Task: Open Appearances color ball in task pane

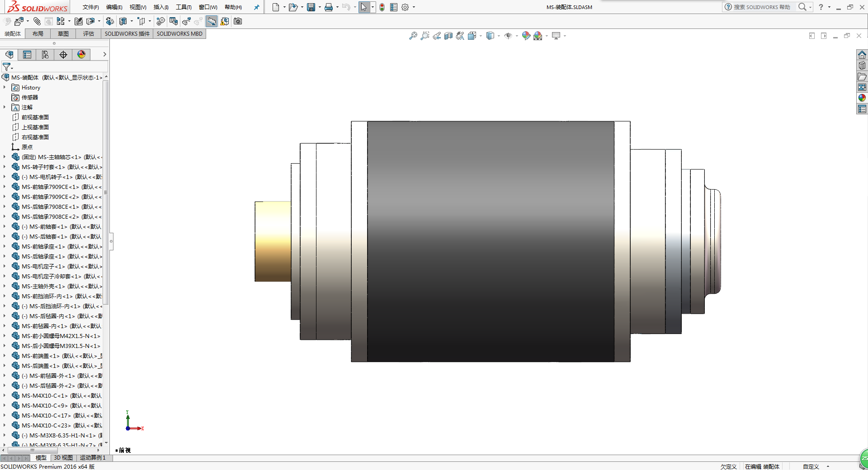Action: (862, 98)
